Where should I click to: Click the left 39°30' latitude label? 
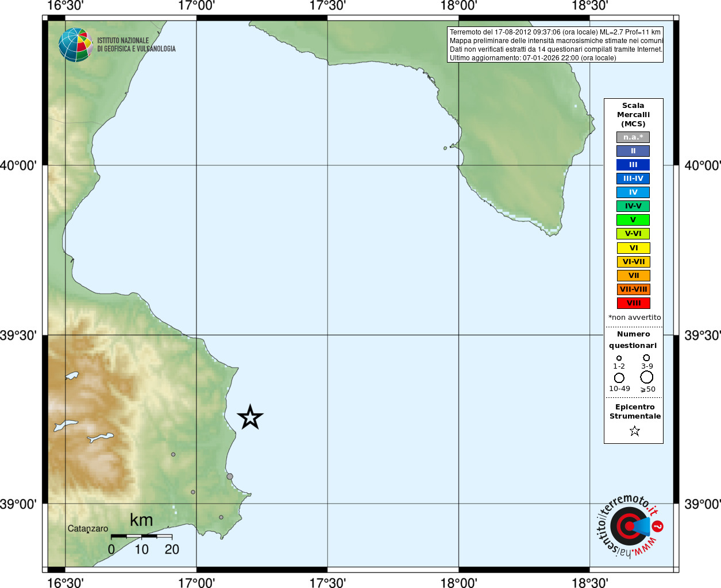(18, 335)
